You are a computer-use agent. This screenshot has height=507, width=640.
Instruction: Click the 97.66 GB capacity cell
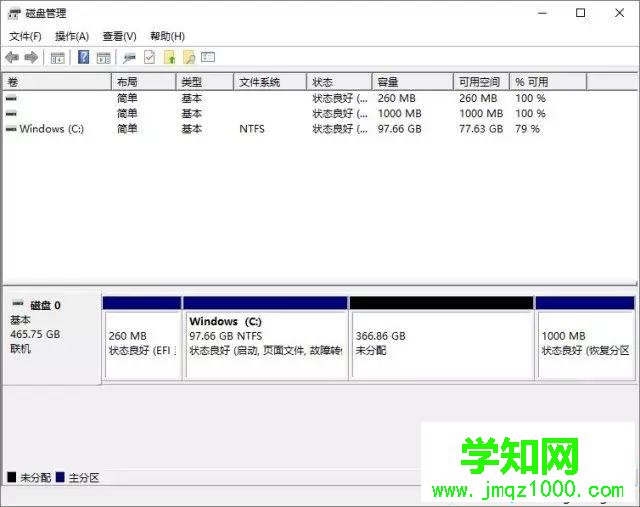[x=400, y=129]
